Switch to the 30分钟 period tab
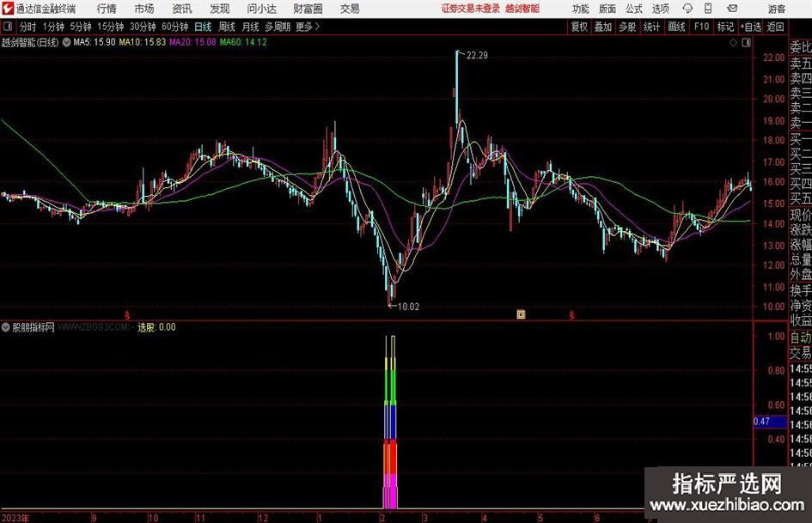 click(x=143, y=27)
